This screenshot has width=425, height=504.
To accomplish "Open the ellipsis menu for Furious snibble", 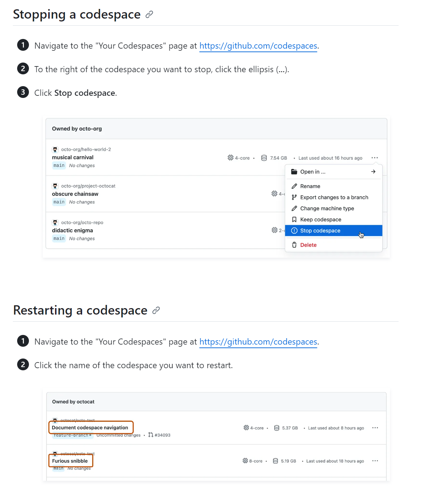I will (x=375, y=461).
